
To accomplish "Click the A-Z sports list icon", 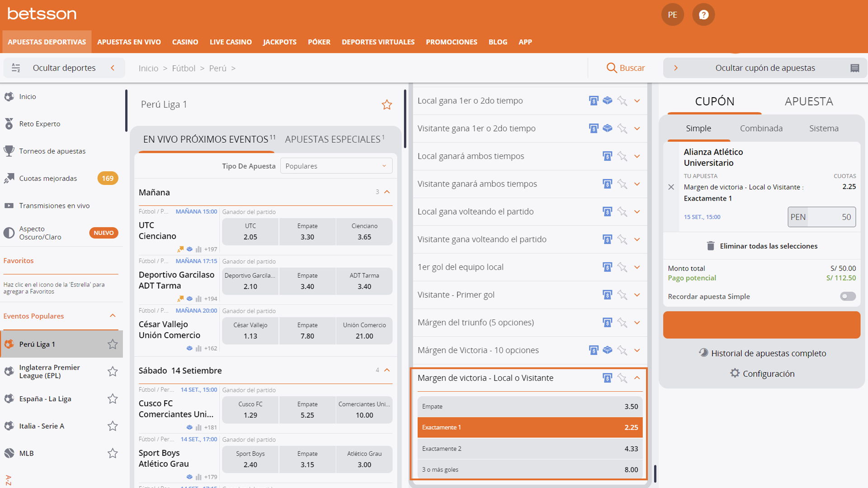I will [8, 480].
